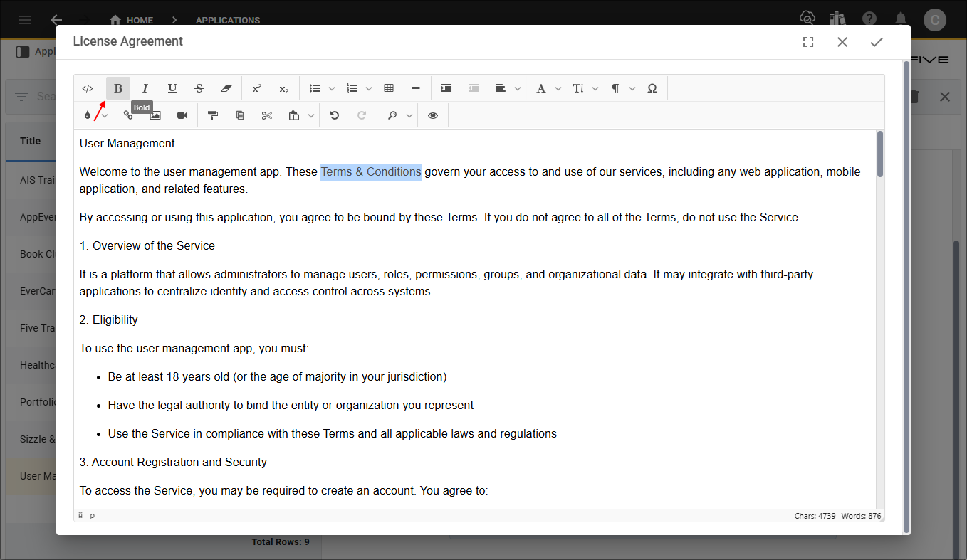Image resolution: width=967 pixels, height=560 pixels.
Task: Open the source code view icon
Action: coord(88,88)
